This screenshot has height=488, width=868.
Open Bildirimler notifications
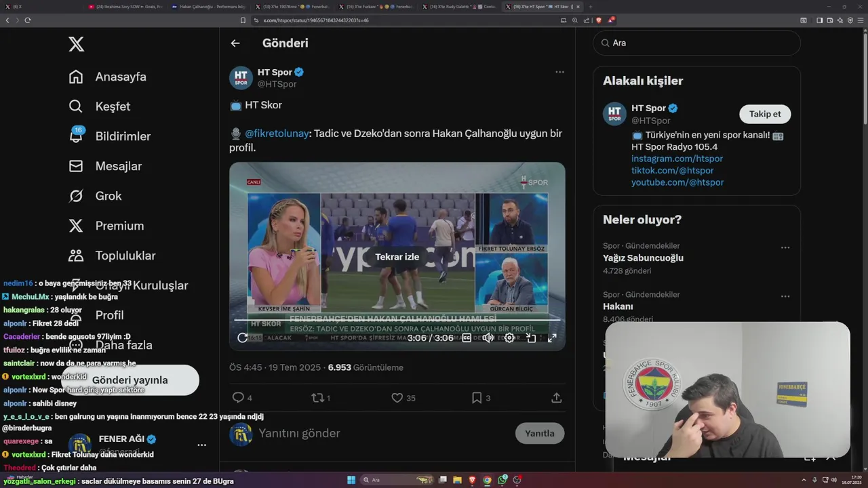tap(110, 136)
